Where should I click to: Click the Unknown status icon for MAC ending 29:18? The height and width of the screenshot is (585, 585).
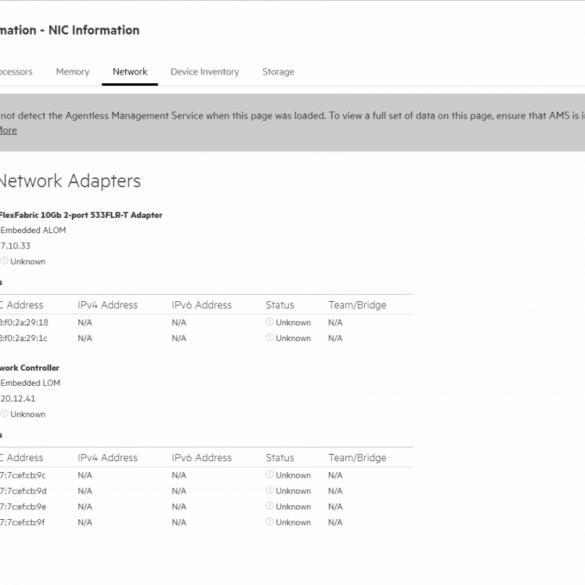pos(269,322)
